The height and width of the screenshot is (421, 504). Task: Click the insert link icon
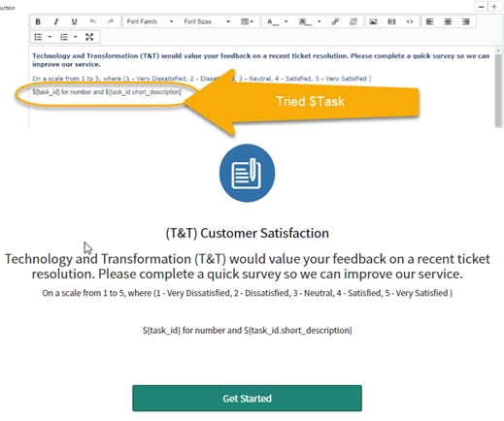pos(335,21)
